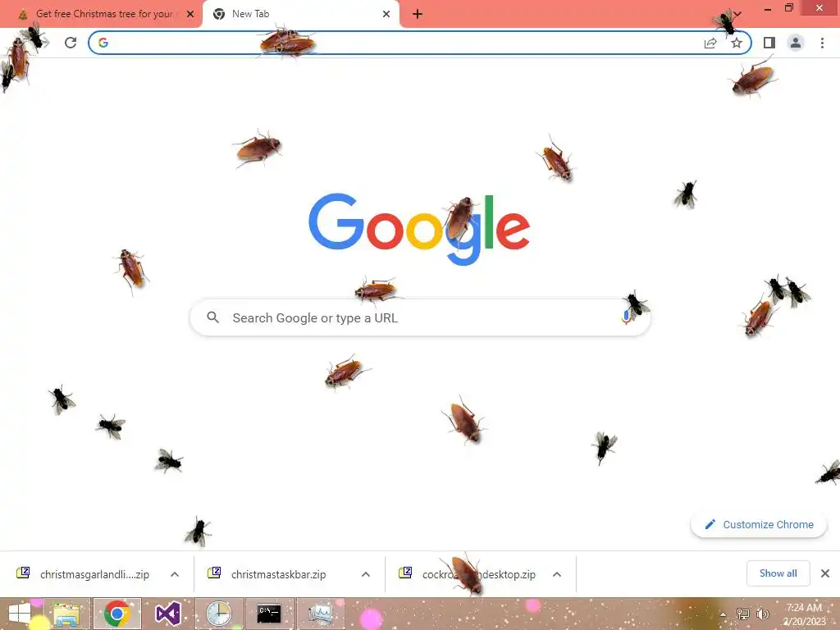Close the Get free Christmas tree tab
This screenshot has height=630, width=840.
(190, 14)
